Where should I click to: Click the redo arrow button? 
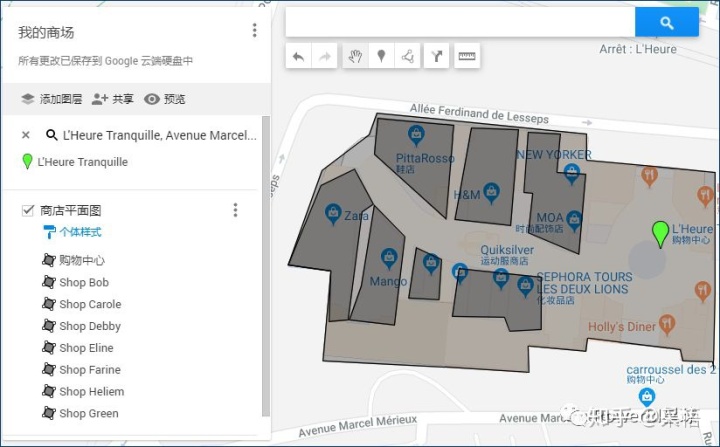tap(325, 56)
